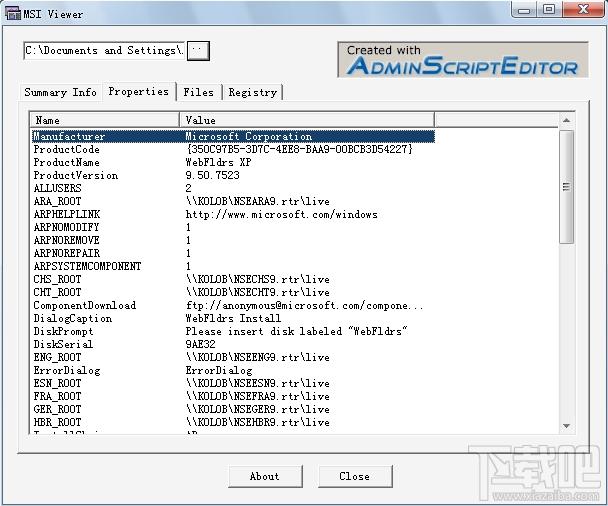Maximize the MSI Viewer window
The height and width of the screenshot is (506, 608).
click(549, 9)
